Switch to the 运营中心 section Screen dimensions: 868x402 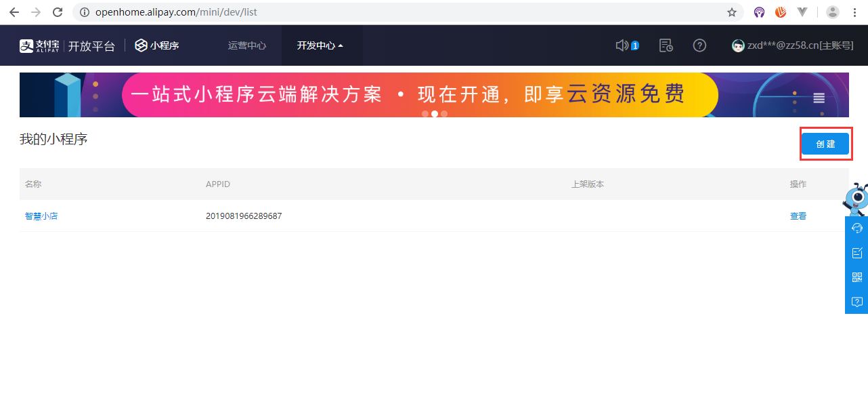coord(246,45)
